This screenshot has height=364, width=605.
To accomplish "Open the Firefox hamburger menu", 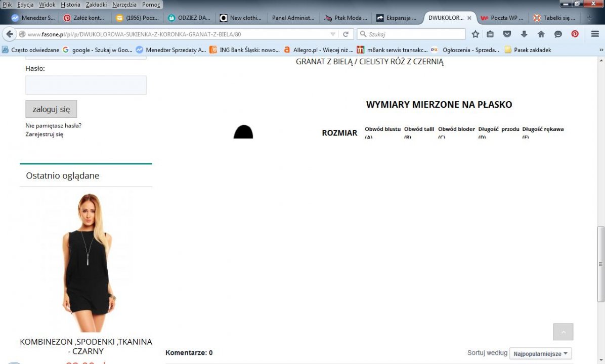I will (x=595, y=34).
